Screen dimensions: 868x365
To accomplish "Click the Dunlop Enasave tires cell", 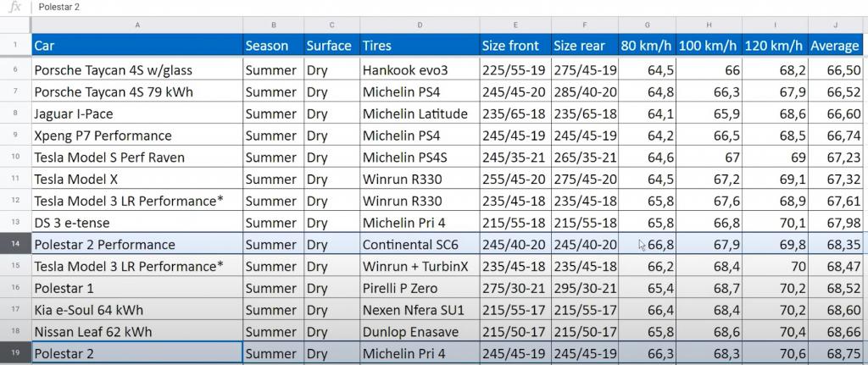I will pos(420,331).
